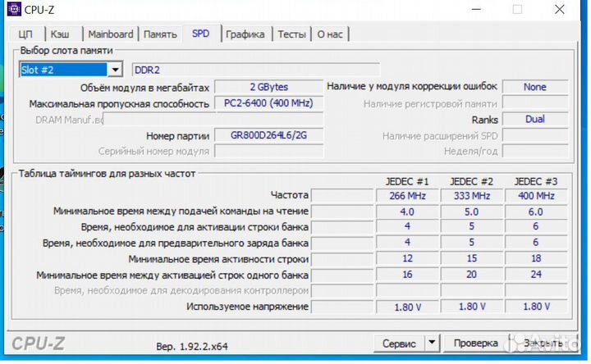The width and height of the screenshot is (591, 364).
Task: Click the Номер партии label
Action: tap(177, 136)
